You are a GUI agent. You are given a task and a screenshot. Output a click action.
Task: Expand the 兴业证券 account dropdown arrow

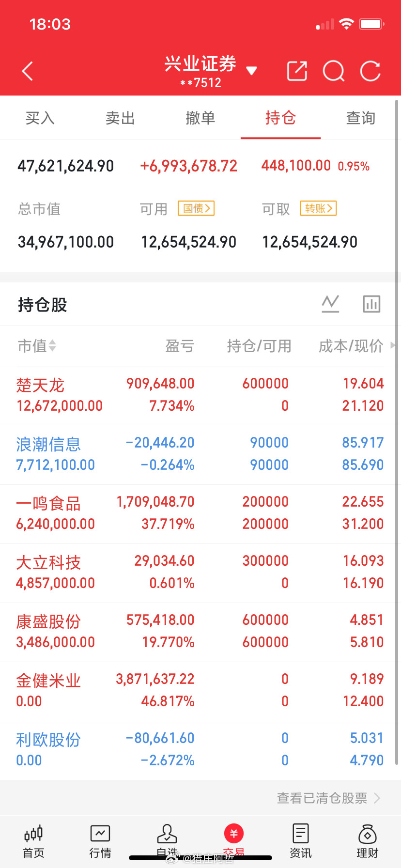[x=251, y=71]
